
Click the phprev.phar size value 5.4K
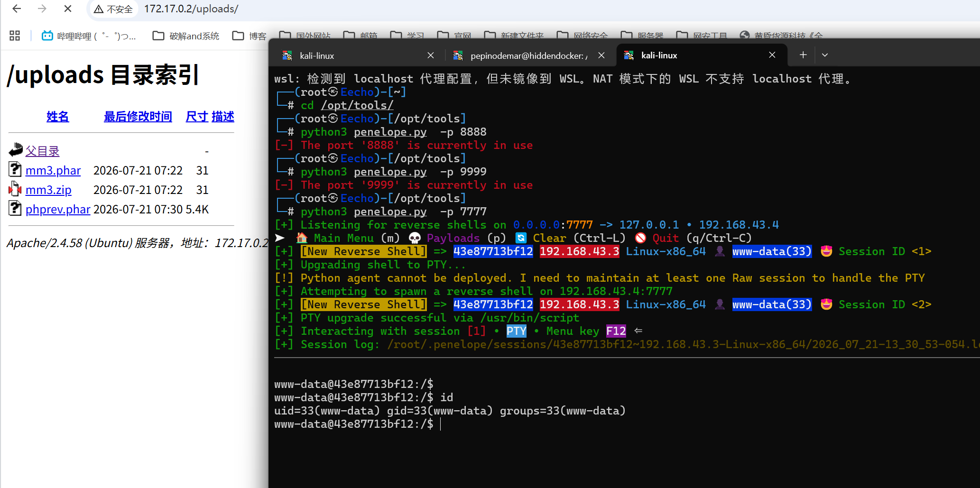[x=197, y=210]
